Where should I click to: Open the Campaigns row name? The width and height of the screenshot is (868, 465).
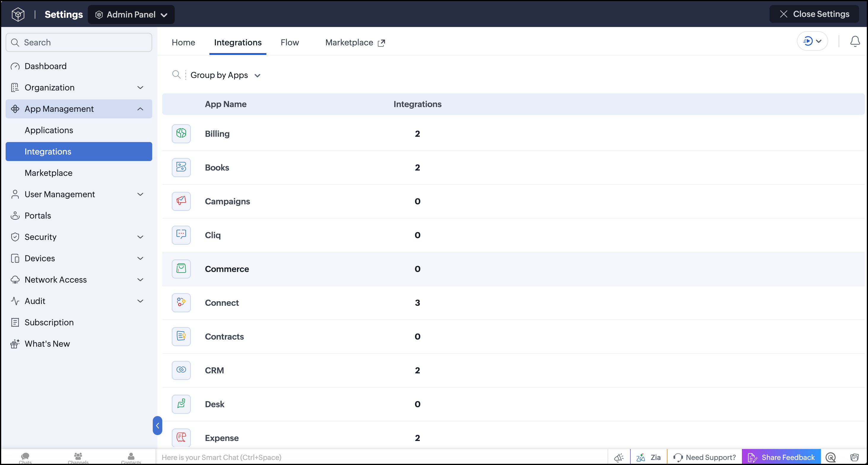click(x=227, y=201)
